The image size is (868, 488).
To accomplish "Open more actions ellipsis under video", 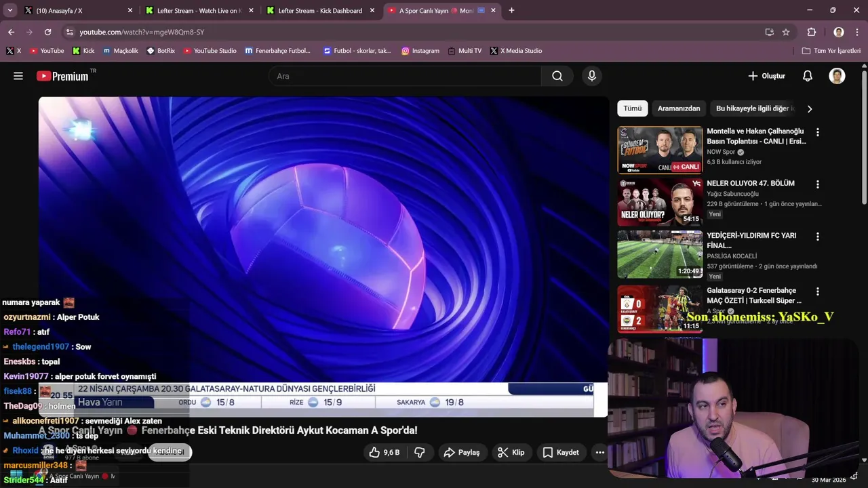I will (599, 452).
